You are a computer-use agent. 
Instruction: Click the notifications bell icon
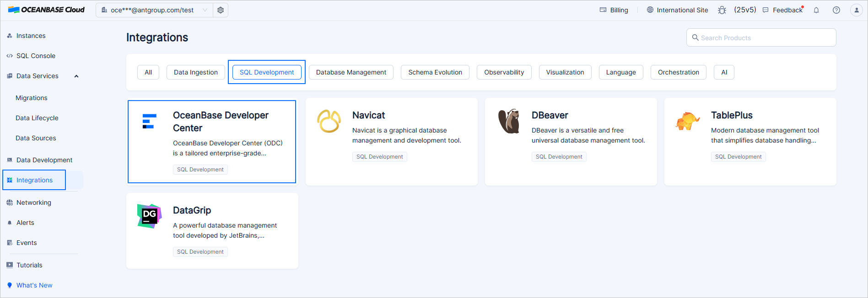tap(816, 10)
